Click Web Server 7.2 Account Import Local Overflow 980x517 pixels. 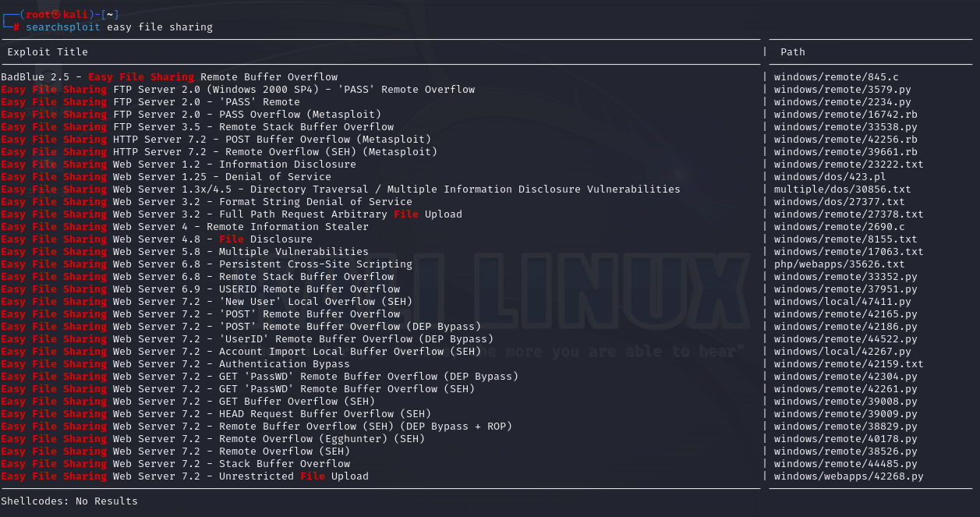pyautogui.click(x=241, y=352)
